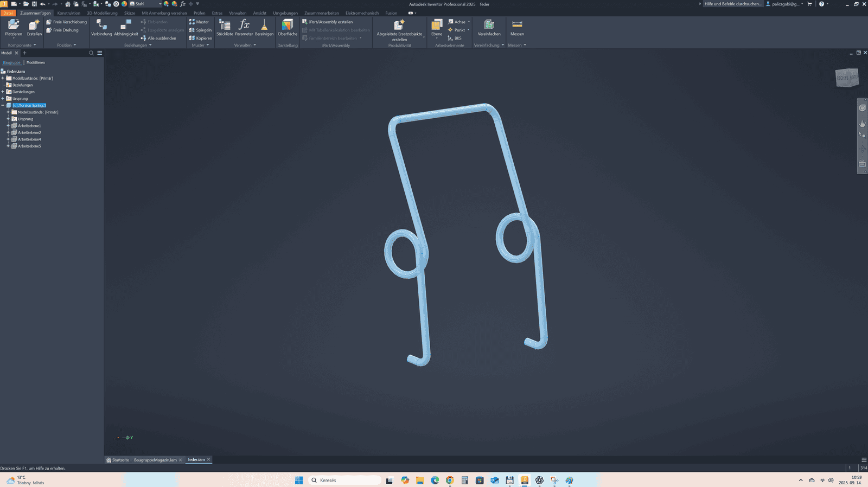Click the Muster pattern tool
The height and width of the screenshot is (487, 868).
pyautogui.click(x=199, y=22)
